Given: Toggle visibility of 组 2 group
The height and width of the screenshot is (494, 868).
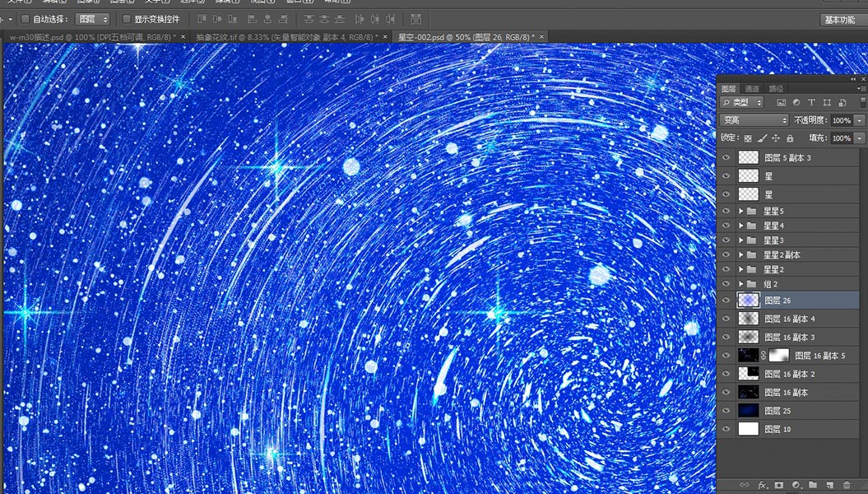Looking at the screenshot, I should [726, 283].
